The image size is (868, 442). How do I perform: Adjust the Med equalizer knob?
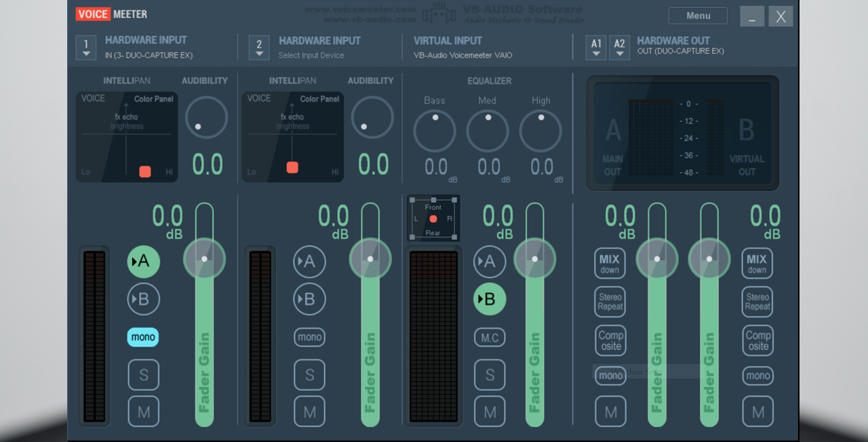click(x=488, y=131)
